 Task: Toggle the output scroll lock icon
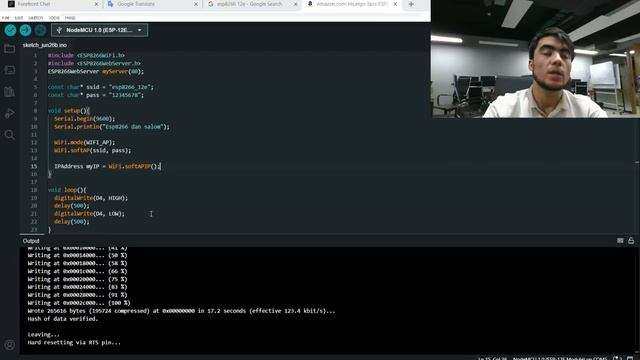tap(631, 241)
